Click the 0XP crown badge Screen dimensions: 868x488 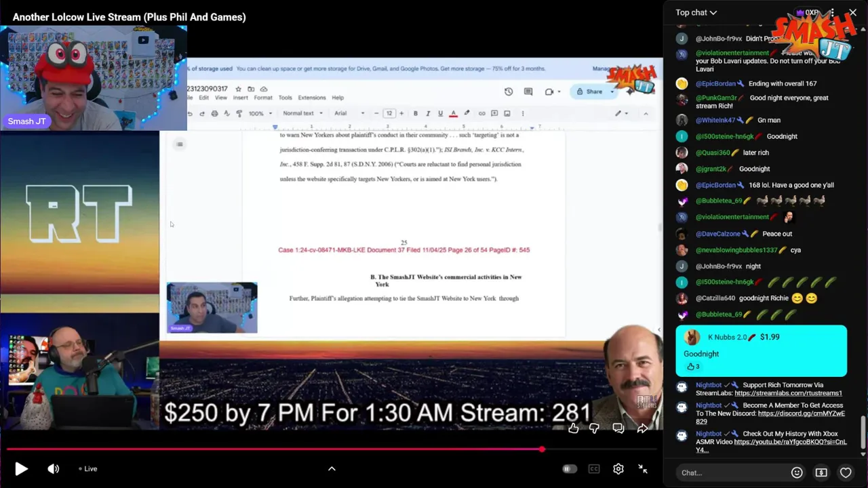pyautogui.click(x=808, y=12)
